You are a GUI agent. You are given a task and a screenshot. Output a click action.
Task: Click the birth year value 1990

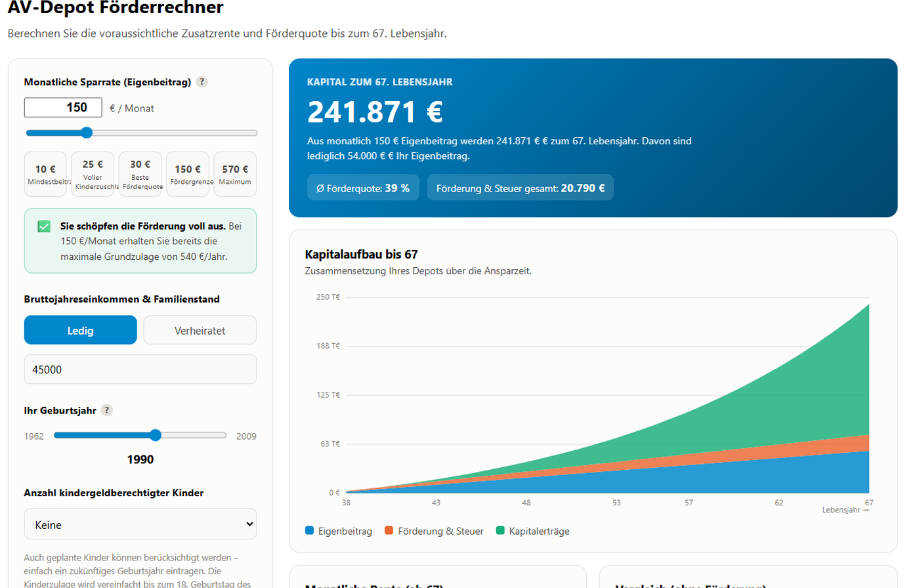tap(140, 459)
